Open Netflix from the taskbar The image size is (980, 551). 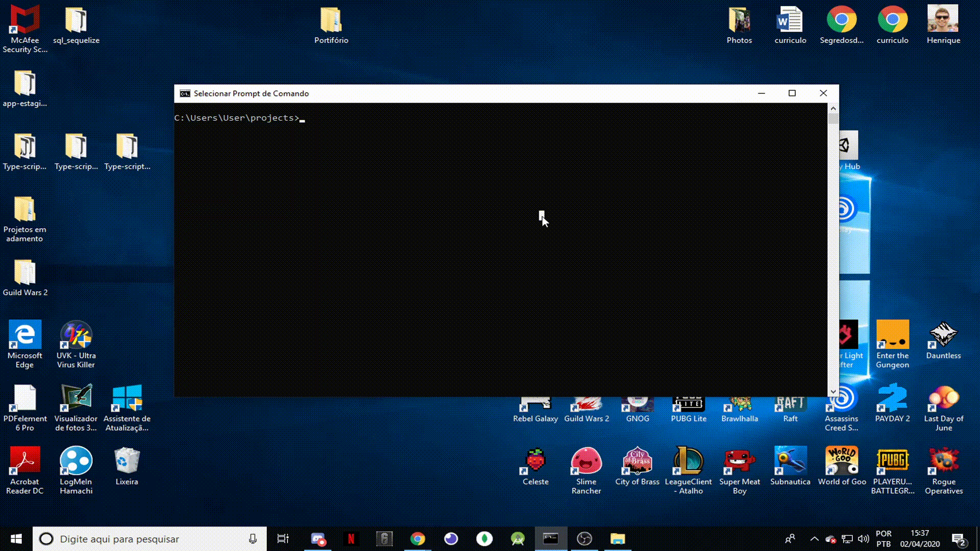point(351,539)
